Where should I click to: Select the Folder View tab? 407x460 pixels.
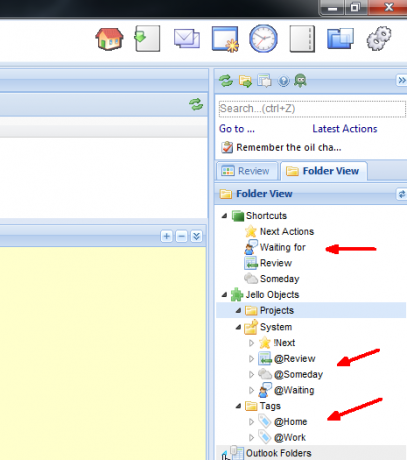323,171
